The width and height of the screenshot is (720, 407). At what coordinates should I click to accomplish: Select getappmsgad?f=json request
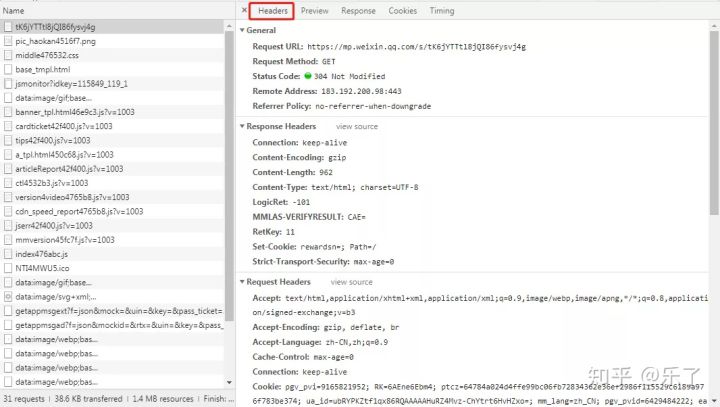(112, 325)
